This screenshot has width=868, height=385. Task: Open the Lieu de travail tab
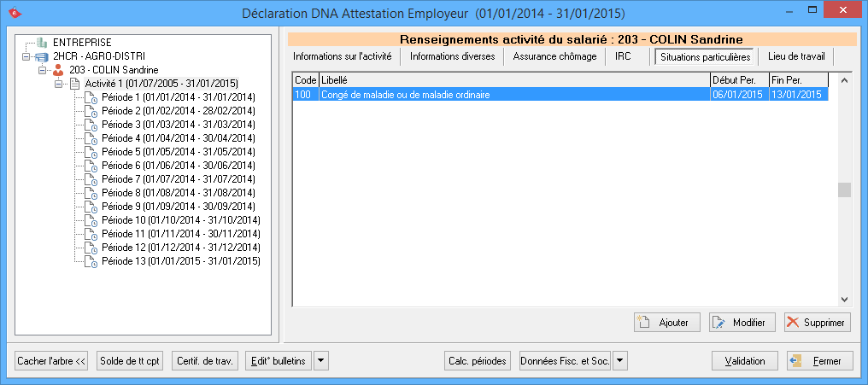tap(795, 56)
